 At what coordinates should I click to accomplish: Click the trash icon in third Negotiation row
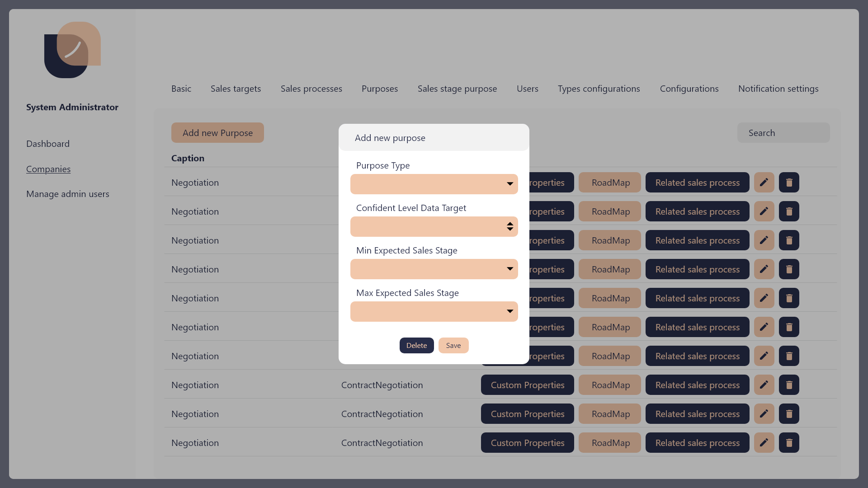[x=789, y=240]
